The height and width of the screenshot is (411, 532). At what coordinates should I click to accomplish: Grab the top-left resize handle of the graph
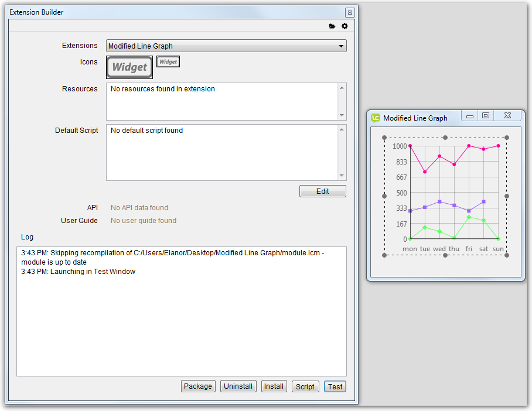[385, 138]
